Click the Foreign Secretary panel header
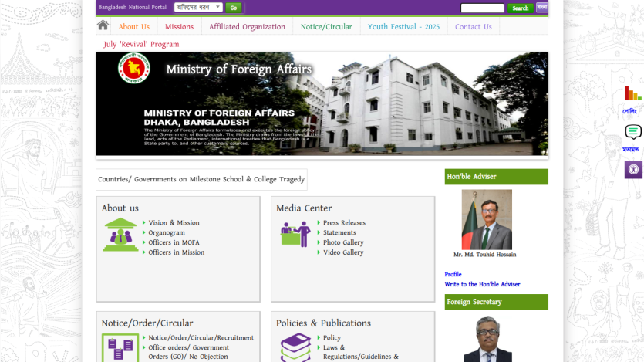The image size is (644, 362). [x=496, y=302]
